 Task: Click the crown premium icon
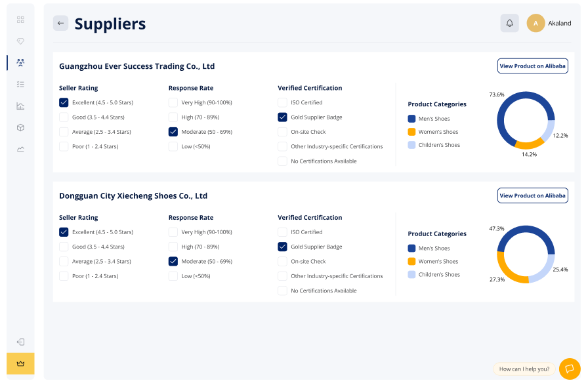[20, 363]
